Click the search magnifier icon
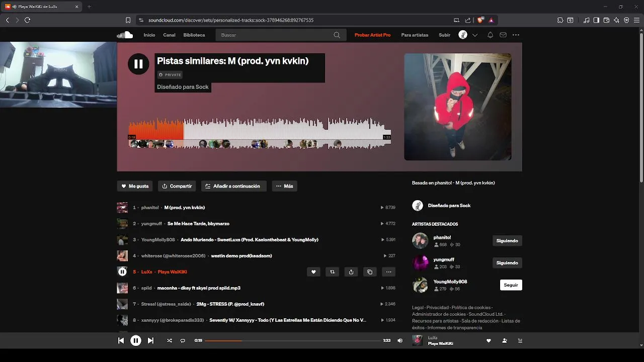This screenshot has width=644, height=362. pyautogui.click(x=337, y=35)
